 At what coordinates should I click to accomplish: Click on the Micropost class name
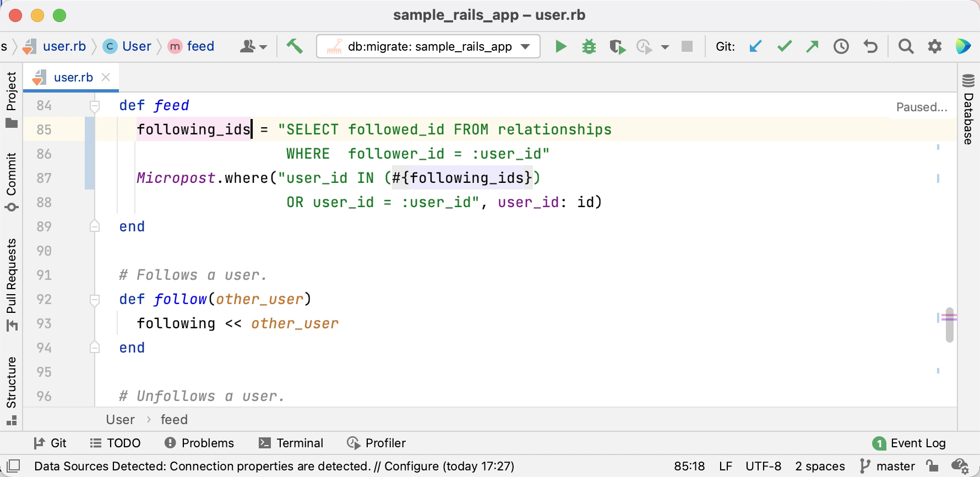(176, 178)
